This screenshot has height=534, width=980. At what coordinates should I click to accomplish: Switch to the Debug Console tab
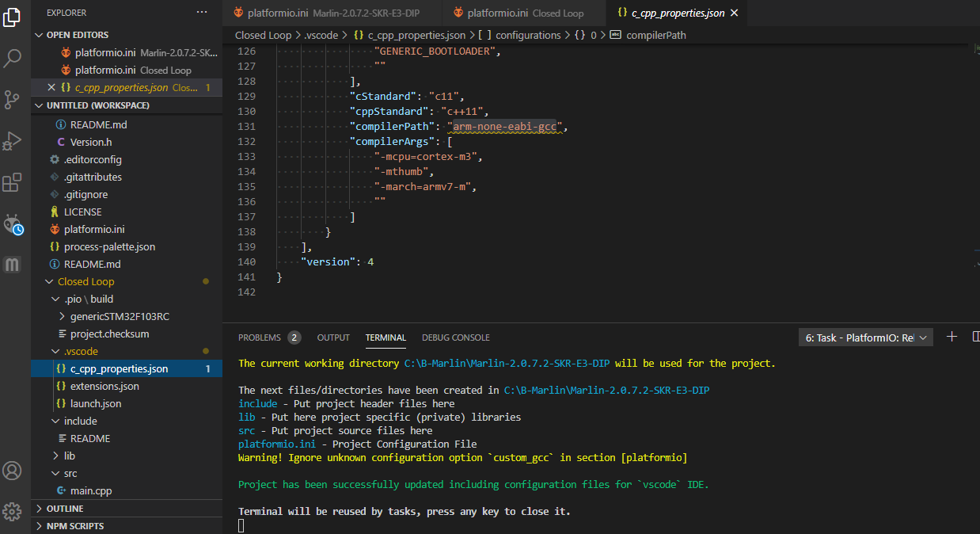tap(456, 338)
